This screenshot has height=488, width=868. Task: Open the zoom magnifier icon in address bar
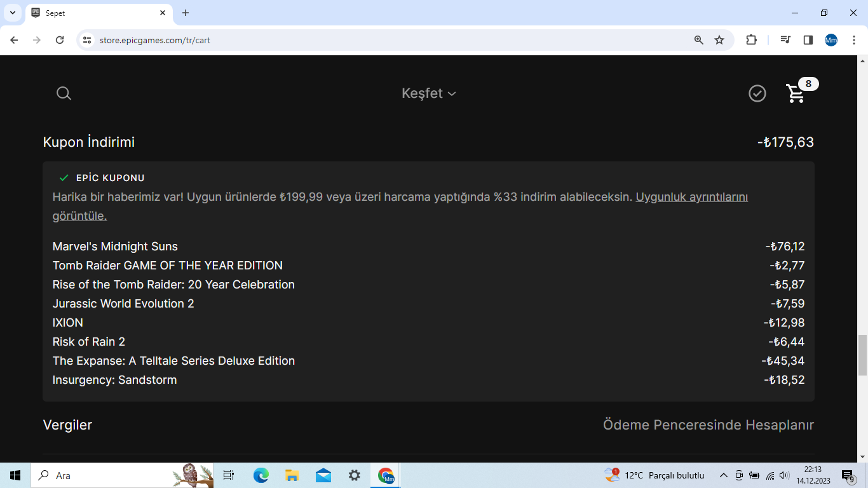(x=699, y=40)
